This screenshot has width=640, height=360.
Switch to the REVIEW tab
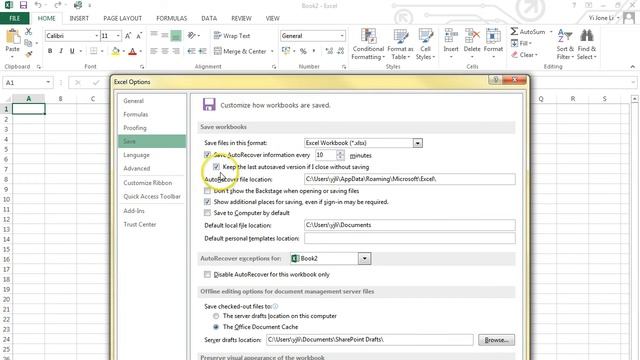pyautogui.click(x=241, y=18)
